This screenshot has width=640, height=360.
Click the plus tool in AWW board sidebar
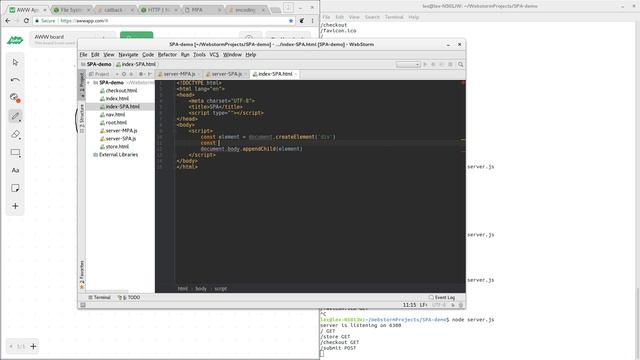point(16,206)
